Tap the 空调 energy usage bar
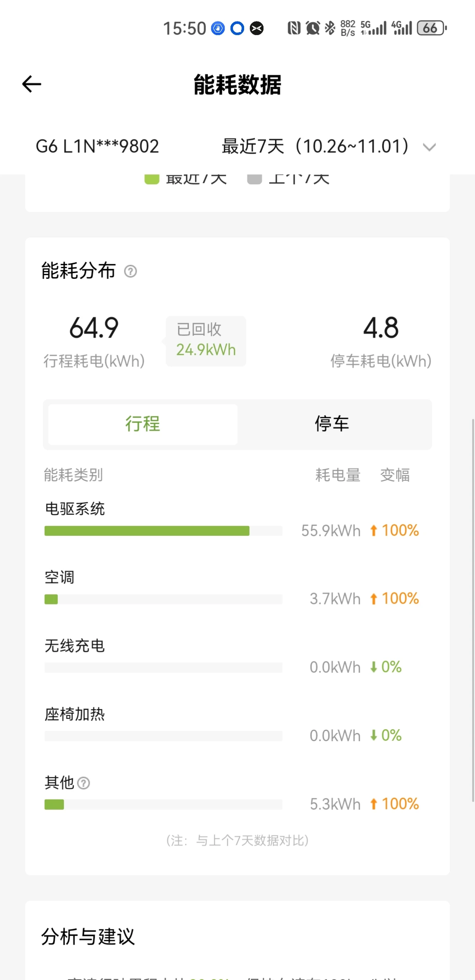475x980 pixels. coord(164,599)
